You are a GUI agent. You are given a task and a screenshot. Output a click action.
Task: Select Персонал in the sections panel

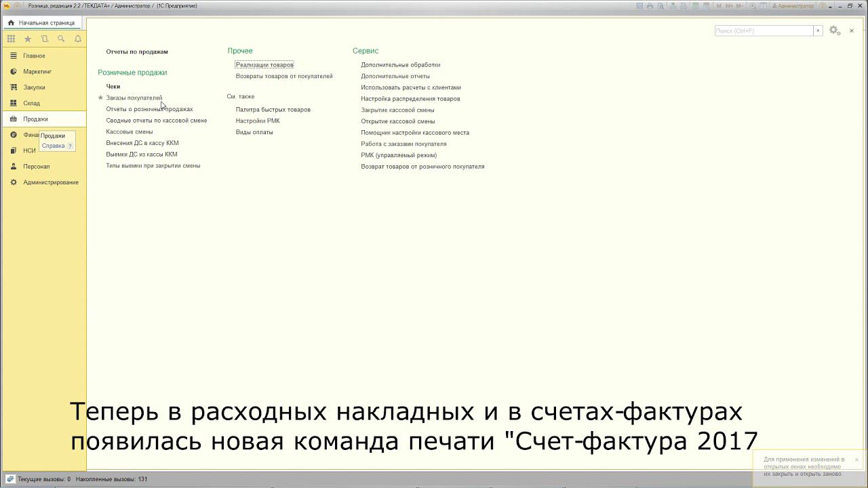point(36,166)
